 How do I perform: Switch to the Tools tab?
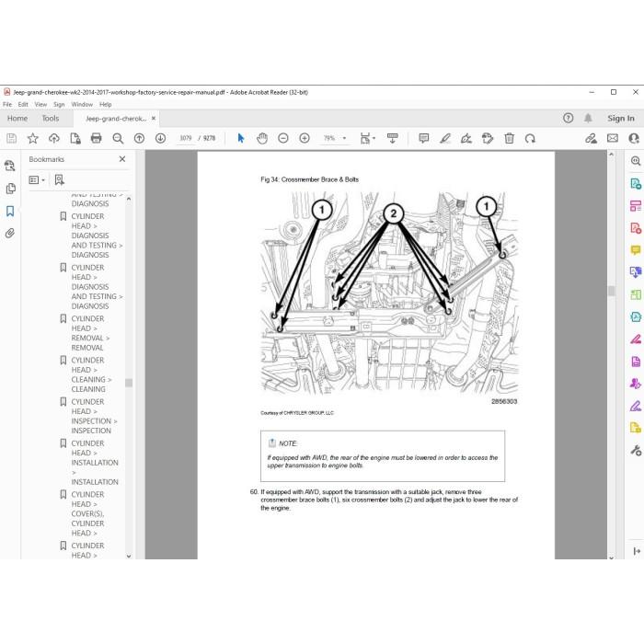point(51,119)
